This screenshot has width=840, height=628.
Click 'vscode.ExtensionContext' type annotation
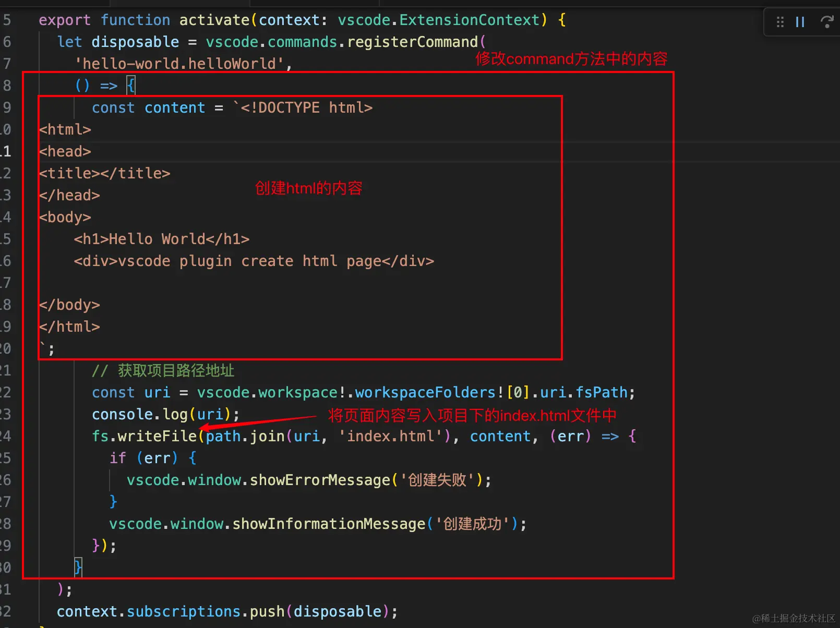pos(439,20)
